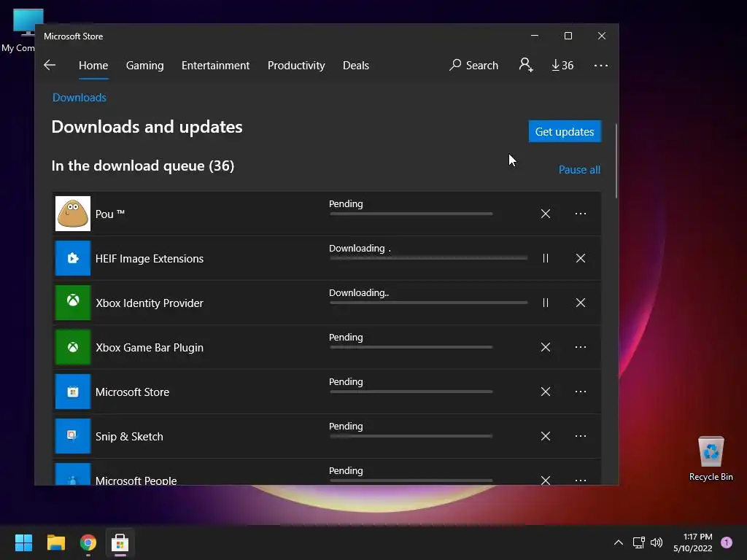Cancel Xbox Game Bar Plugin download
The image size is (747, 560).
pyautogui.click(x=546, y=347)
